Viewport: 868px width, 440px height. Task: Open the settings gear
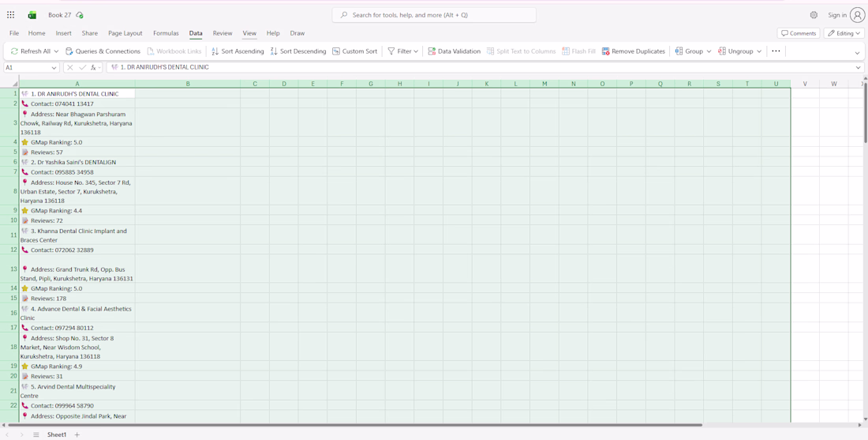tap(814, 15)
